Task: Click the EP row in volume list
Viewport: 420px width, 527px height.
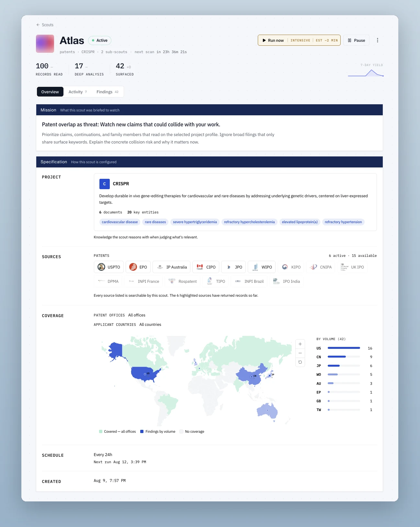Action: [x=344, y=392]
